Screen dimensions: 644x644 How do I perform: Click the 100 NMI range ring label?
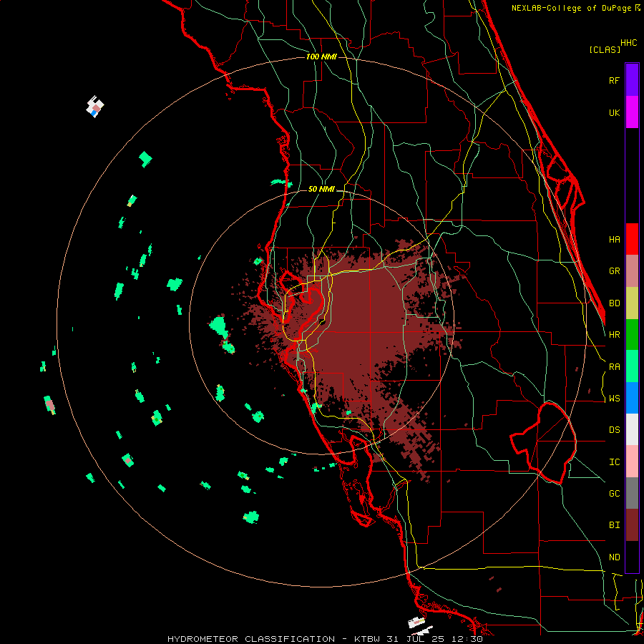pyautogui.click(x=321, y=57)
